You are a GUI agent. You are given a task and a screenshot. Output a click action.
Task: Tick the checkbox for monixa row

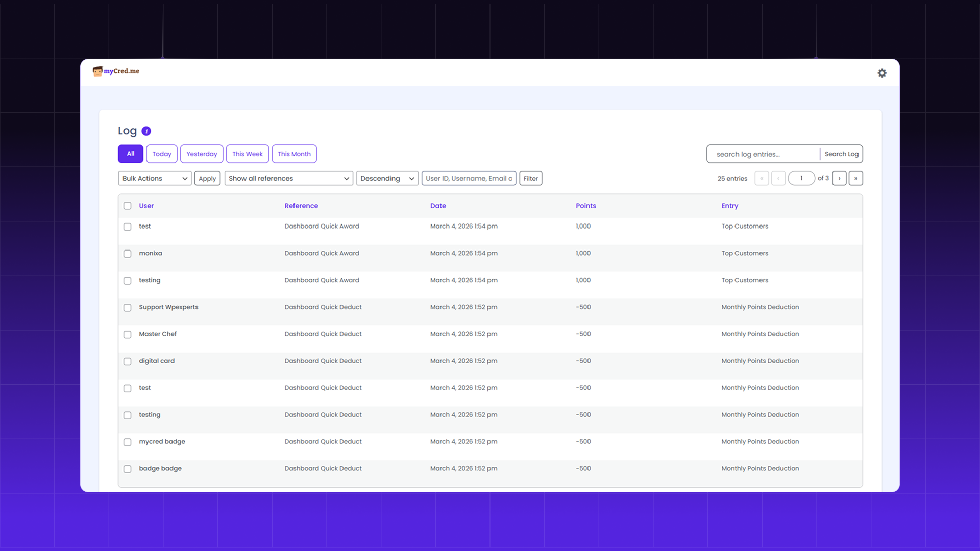128,254
